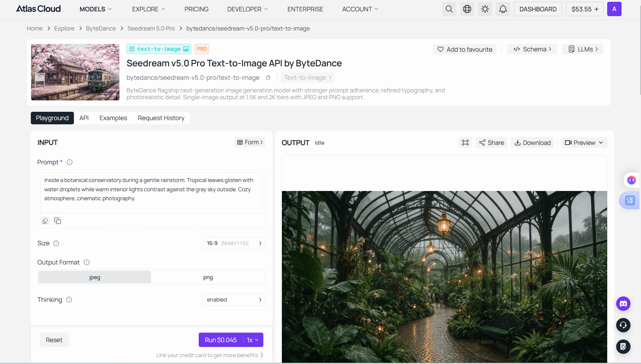Open Thinking enabled dropdown
Screen dimensions: 641x364
tap(234, 300)
